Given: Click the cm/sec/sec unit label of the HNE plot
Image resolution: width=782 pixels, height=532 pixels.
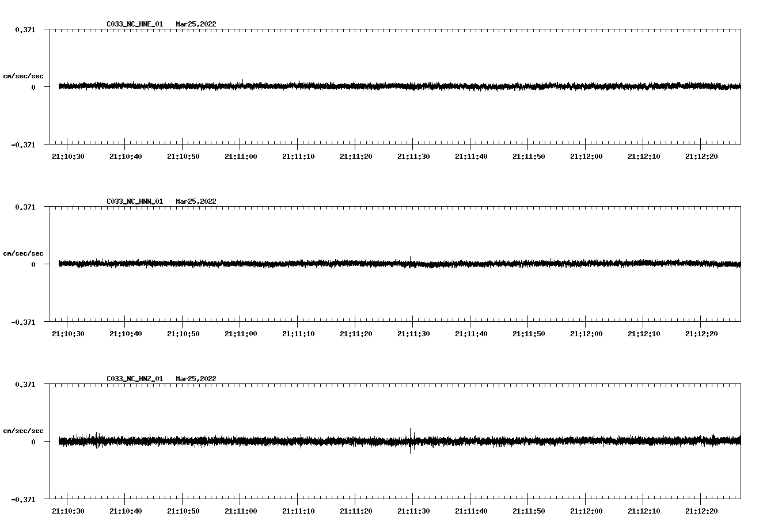Looking at the screenshot, I should [24, 76].
